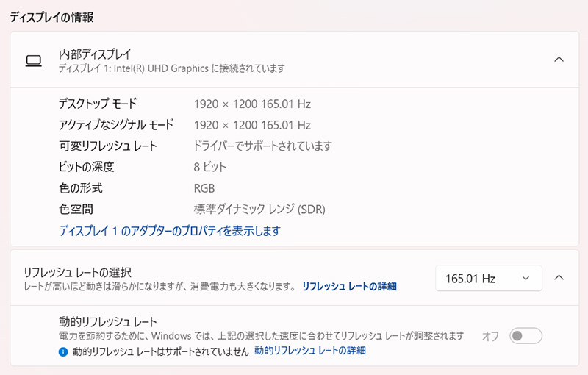
Task: Open ディスプレイ 1 のアダプターのプロパティ link
Action: 169,231
